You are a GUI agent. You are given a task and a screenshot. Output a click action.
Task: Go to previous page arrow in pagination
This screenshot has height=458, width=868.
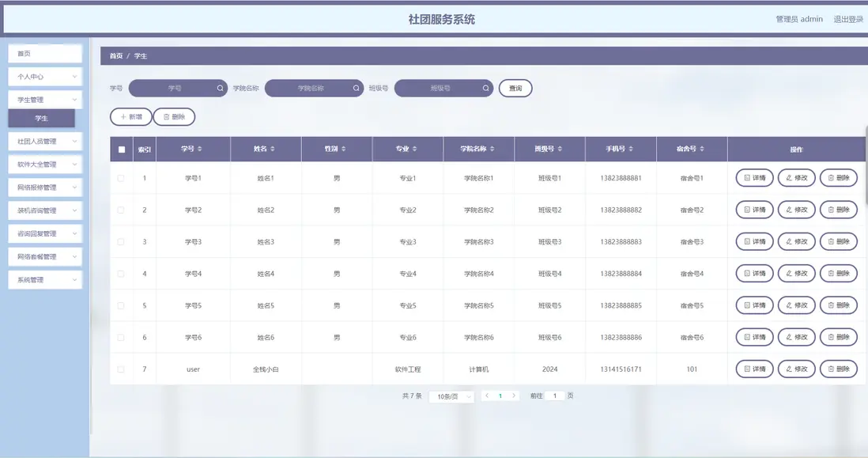point(487,396)
